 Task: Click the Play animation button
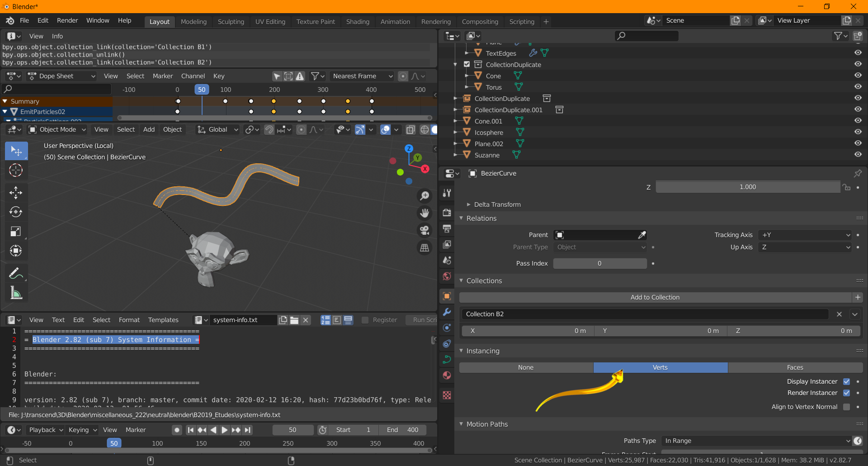click(224, 430)
